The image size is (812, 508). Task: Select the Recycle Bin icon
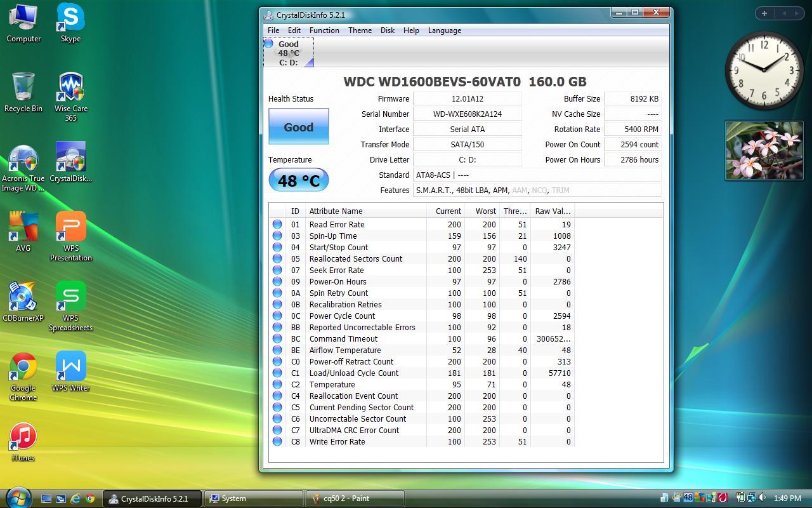coord(23,93)
